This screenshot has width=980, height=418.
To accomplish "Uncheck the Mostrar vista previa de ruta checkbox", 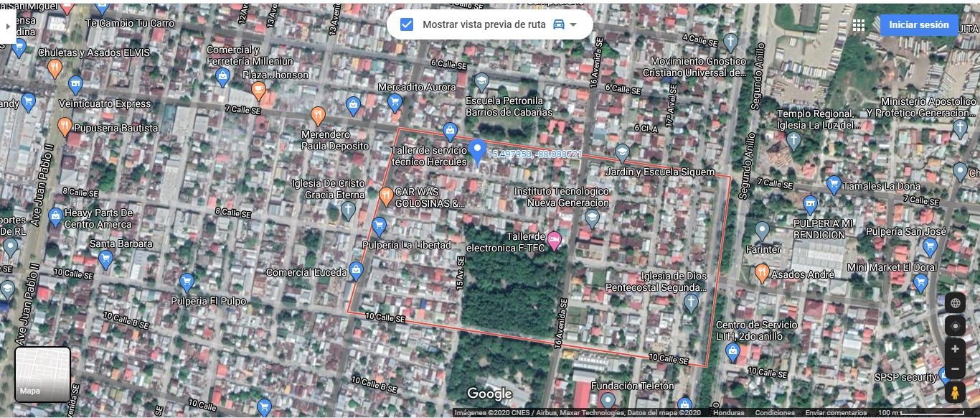I will pyautogui.click(x=407, y=24).
